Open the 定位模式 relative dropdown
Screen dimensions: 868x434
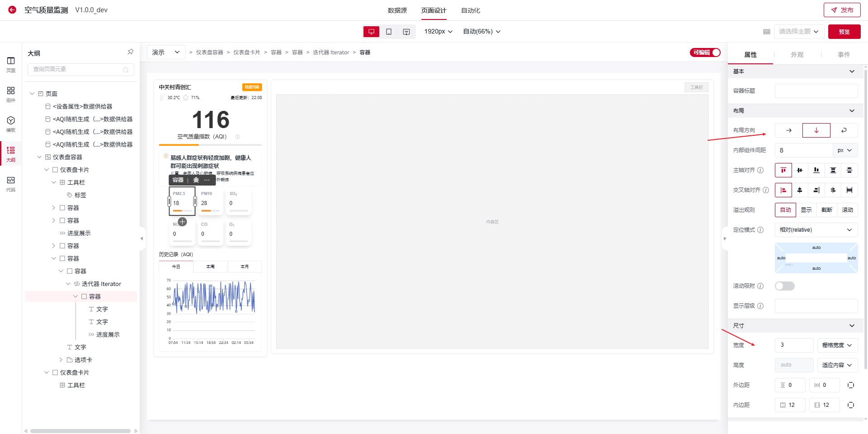816,230
